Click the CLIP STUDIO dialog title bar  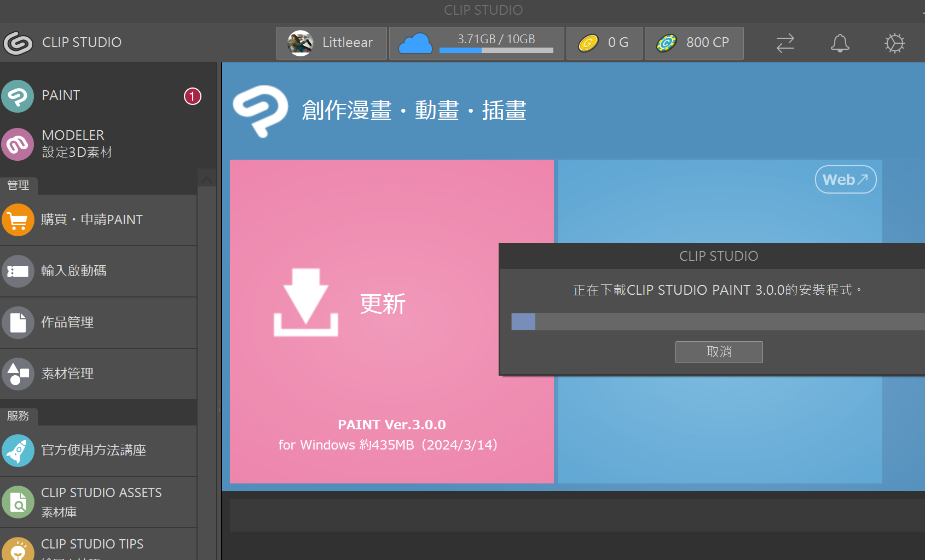(713, 256)
